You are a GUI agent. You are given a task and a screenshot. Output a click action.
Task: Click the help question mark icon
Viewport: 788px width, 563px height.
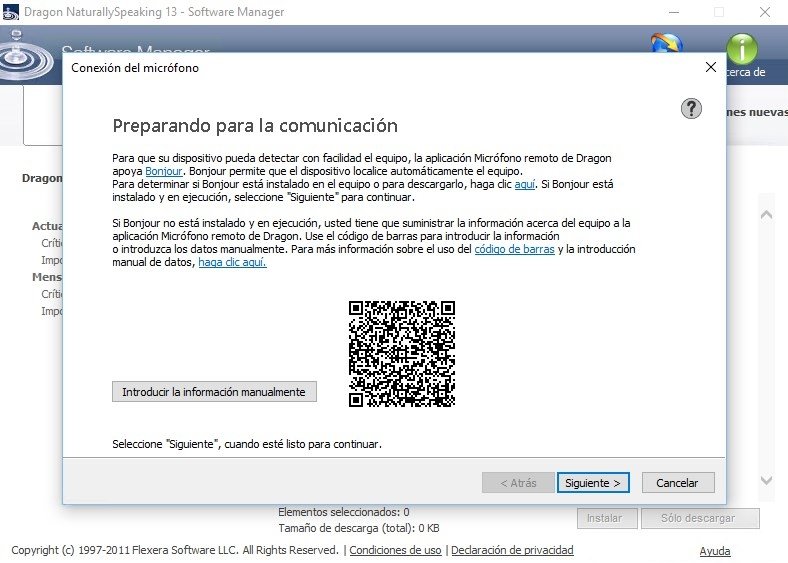tap(691, 109)
